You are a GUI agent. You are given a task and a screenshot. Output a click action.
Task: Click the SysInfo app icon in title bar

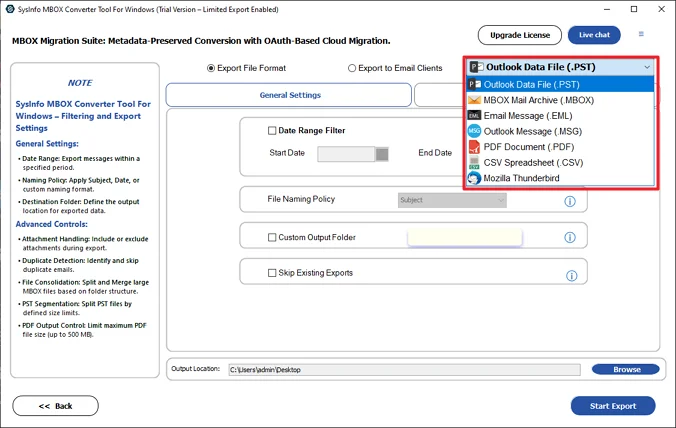pyautogui.click(x=9, y=9)
